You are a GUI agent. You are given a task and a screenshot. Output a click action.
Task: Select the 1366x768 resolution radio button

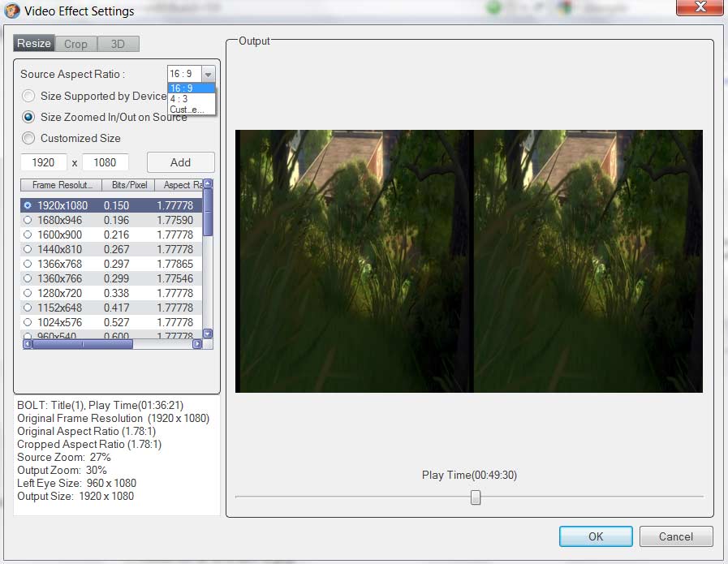28,264
